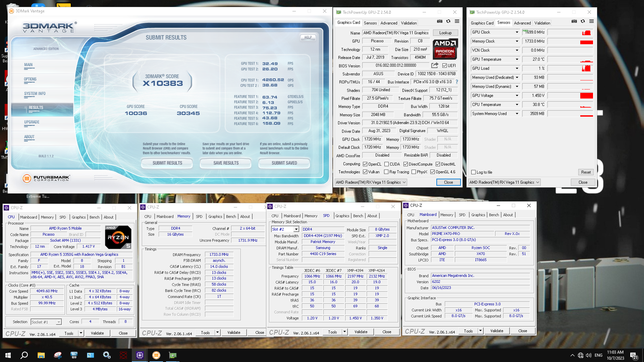Toggle the UEFI checkbox in GPU-Z
Screen dimensions: 644x362
click(444, 66)
